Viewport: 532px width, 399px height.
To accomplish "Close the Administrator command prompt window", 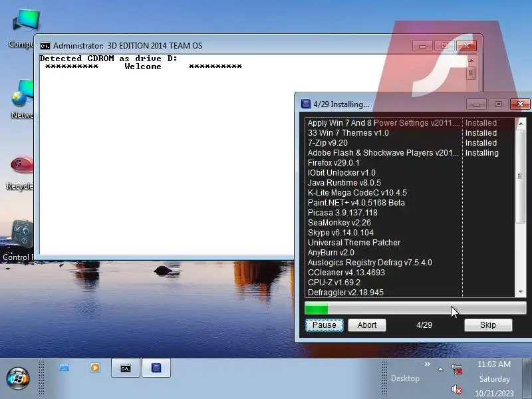I will pos(466,45).
